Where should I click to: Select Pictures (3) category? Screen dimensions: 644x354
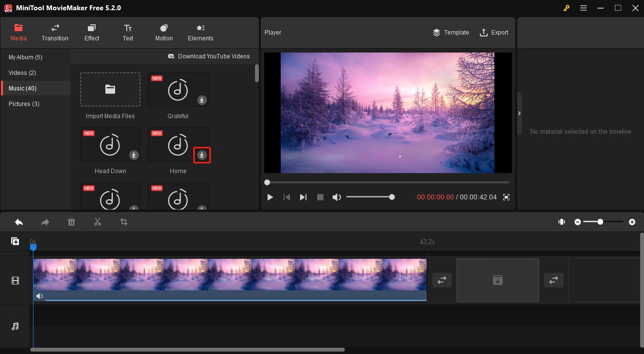tap(35, 104)
